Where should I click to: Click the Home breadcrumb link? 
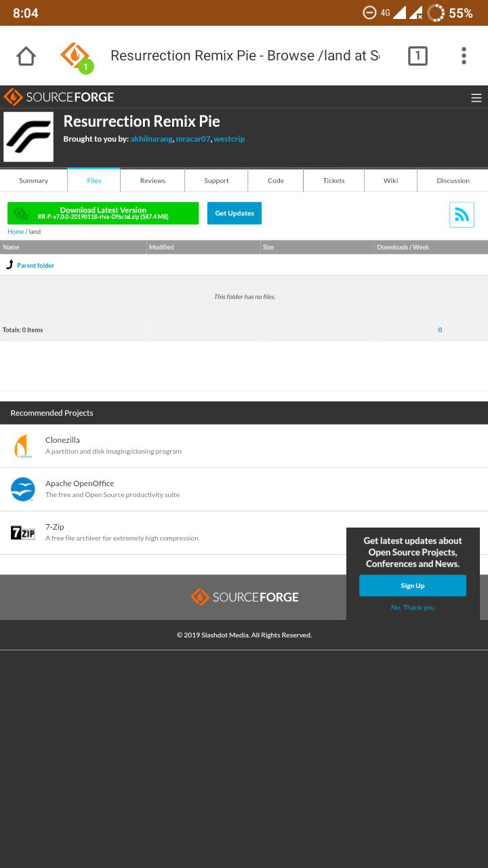(16, 231)
